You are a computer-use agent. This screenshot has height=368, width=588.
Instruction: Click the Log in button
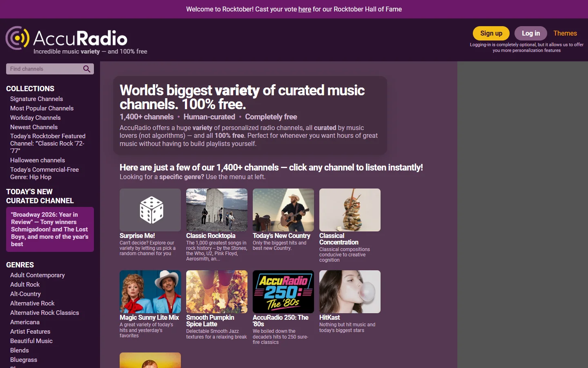click(x=531, y=33)
